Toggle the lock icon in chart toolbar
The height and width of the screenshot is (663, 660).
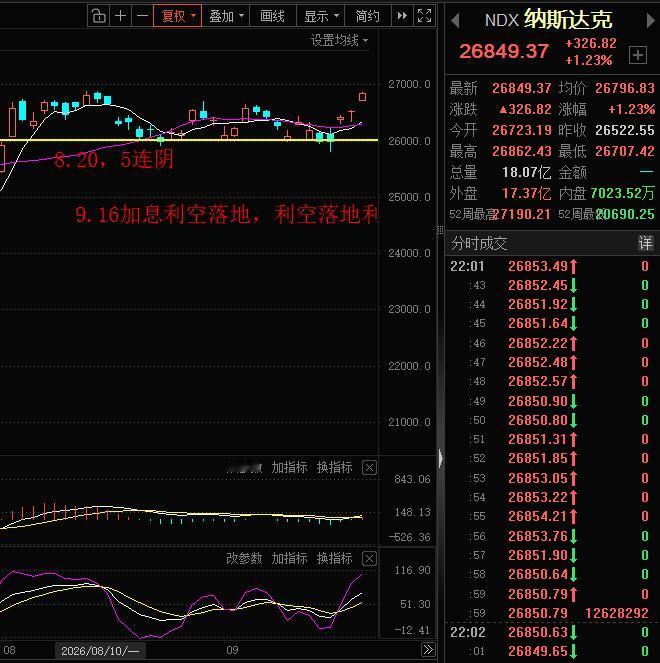click(98, 16)
